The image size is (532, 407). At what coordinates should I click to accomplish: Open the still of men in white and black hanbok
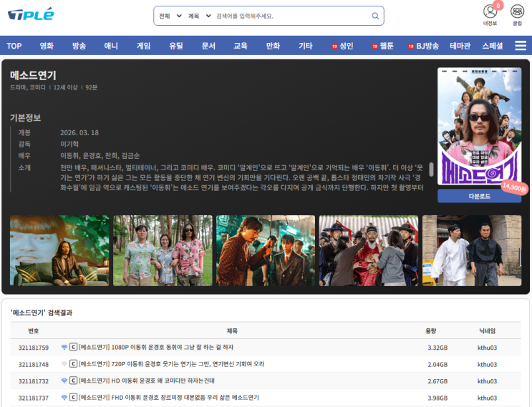[x=472, y=251]
